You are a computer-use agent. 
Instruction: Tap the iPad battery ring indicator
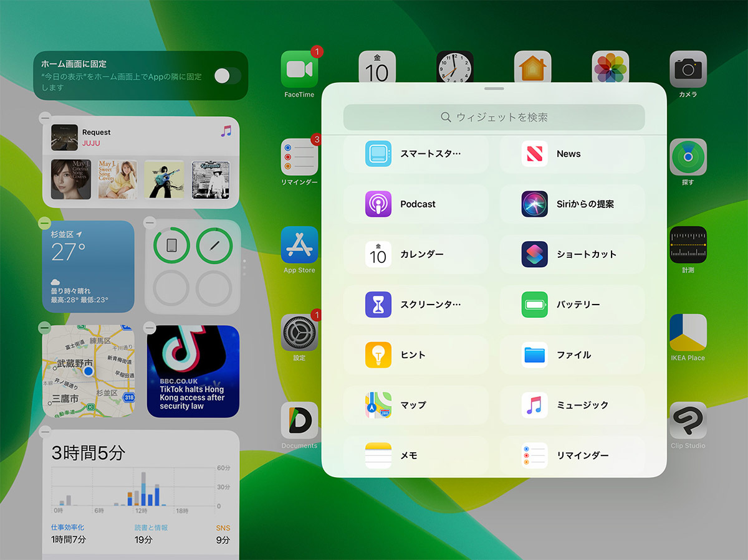tap(171, 245)
